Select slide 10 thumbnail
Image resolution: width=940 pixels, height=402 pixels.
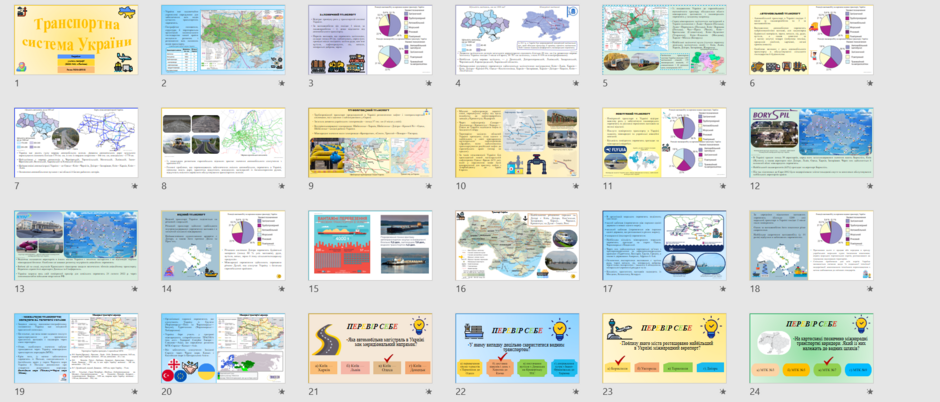click(x=517, y=143)
